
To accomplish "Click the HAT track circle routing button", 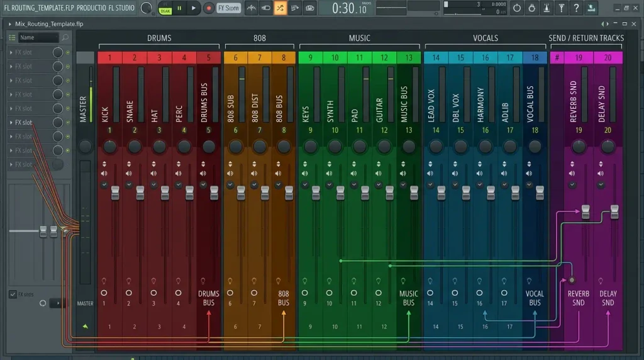I will click(153, 293).
